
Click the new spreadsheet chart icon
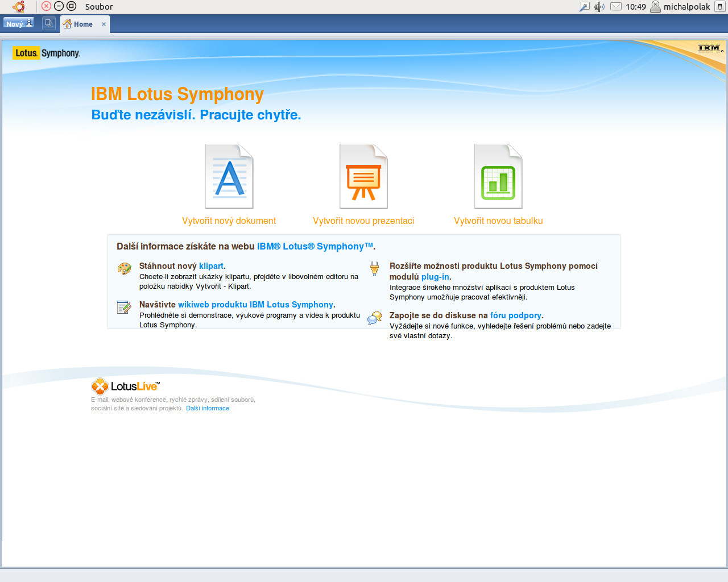click(x=498, y=176)
